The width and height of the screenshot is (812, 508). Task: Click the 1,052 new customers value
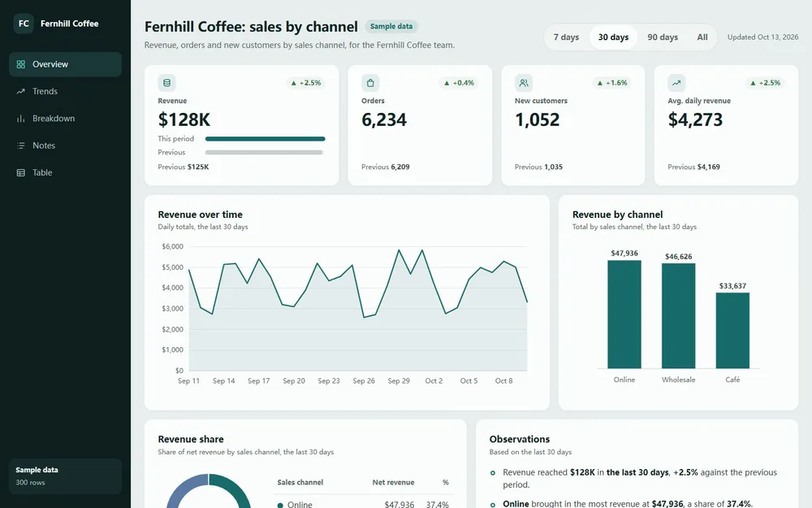(537, 119)
